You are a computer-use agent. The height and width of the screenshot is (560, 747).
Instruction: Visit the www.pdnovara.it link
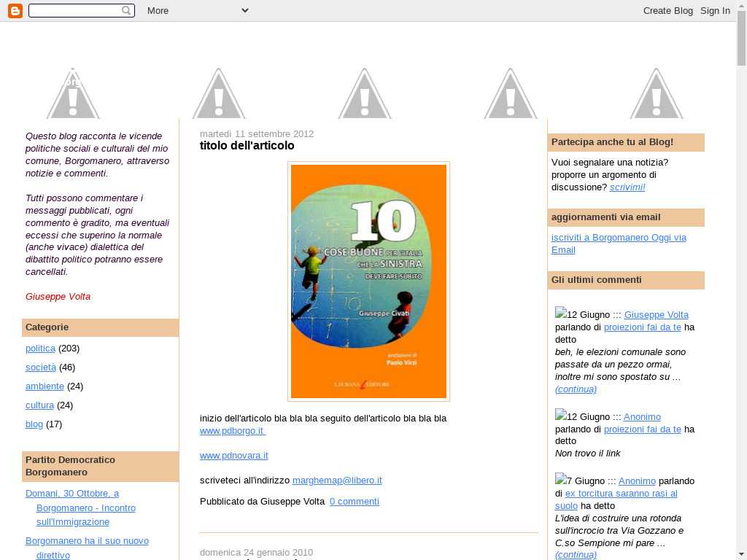(233, 456)
